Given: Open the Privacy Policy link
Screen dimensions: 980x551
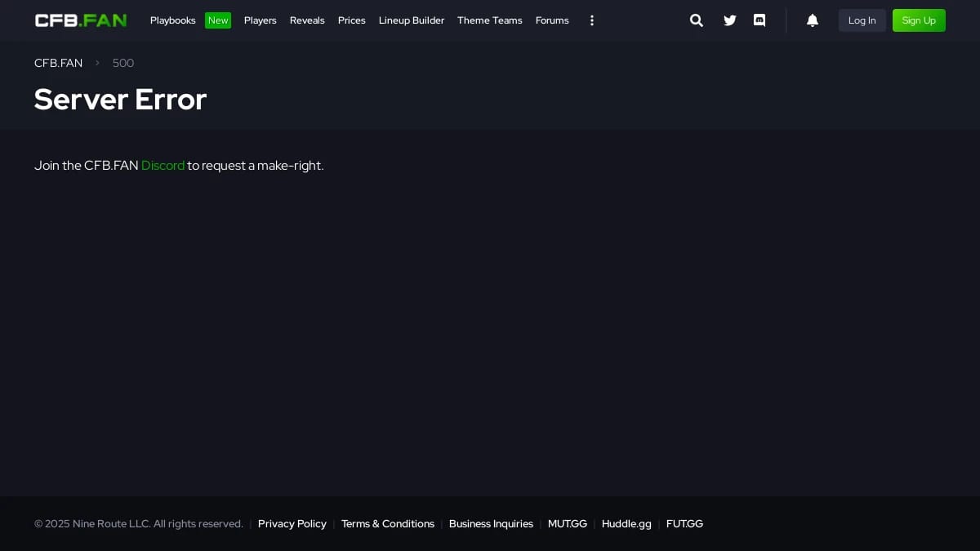Looking at the screenshot, I should (x=292, y=524).
